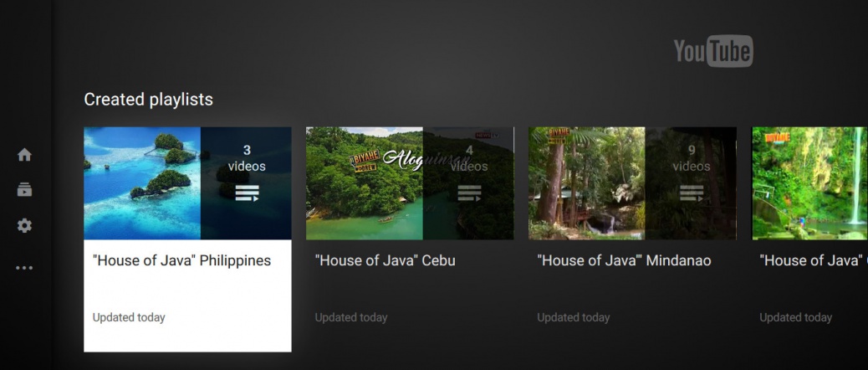868x370 pixels.
Task: Select the partially visible fourth playlist title
Action: coord(813,261)
